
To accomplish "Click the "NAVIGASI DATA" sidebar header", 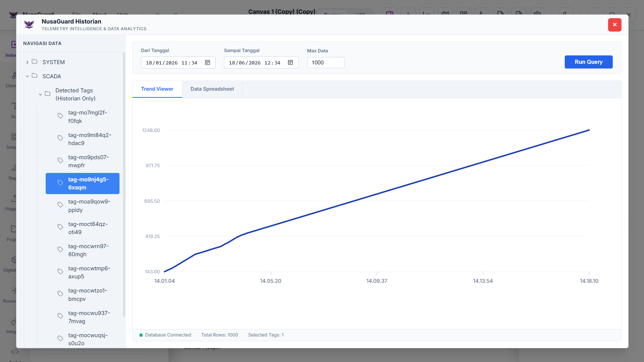I will [x=42, y=43].
